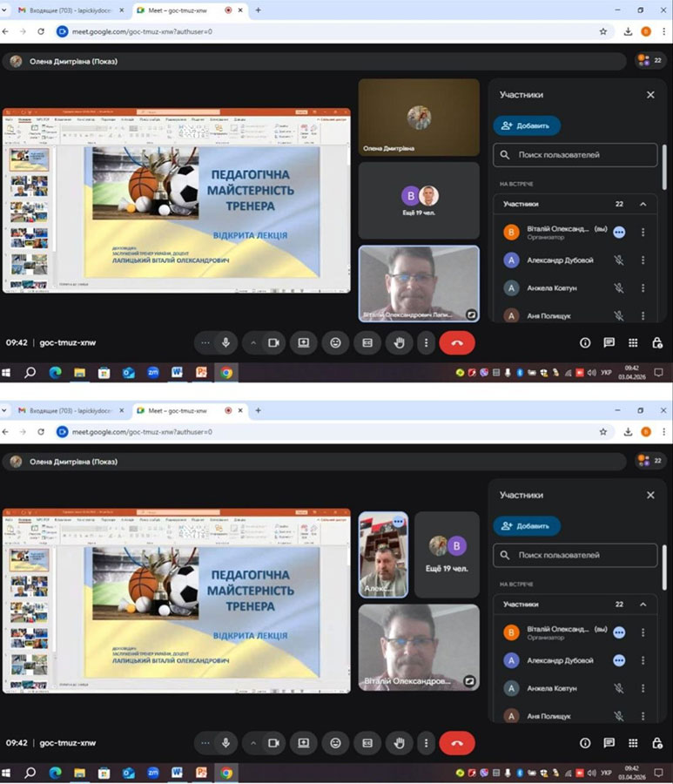This screenshot has height=784, width=673.
Task: Click Present screen icon in bottom screenshot
Action: point(303,744)
